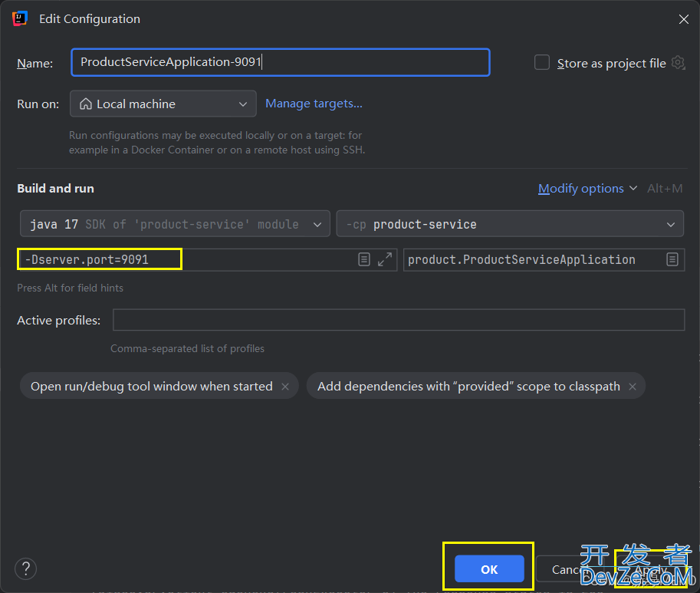Remove Open run/debug tool window option chip
Image resolution: width=700 pixels, height=593 pixels.
[285, 387]
